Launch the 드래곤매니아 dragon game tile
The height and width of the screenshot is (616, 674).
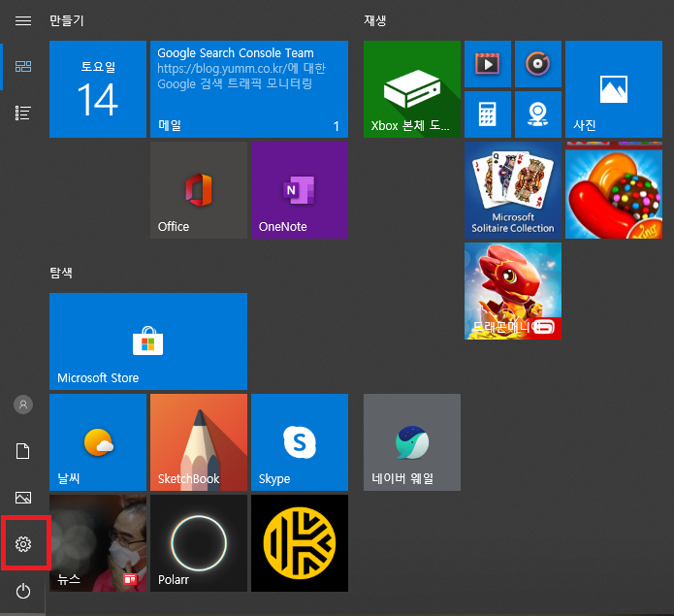point(513,291)
